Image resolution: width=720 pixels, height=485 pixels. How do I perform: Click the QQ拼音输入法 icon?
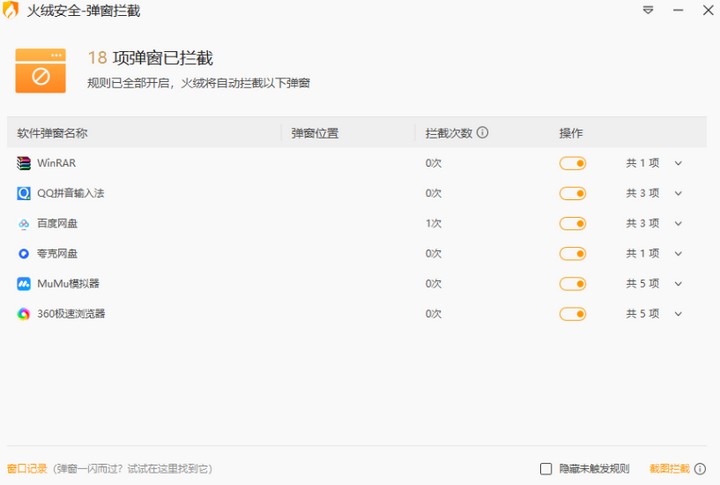pyautogui.click(x=24, y=193)
